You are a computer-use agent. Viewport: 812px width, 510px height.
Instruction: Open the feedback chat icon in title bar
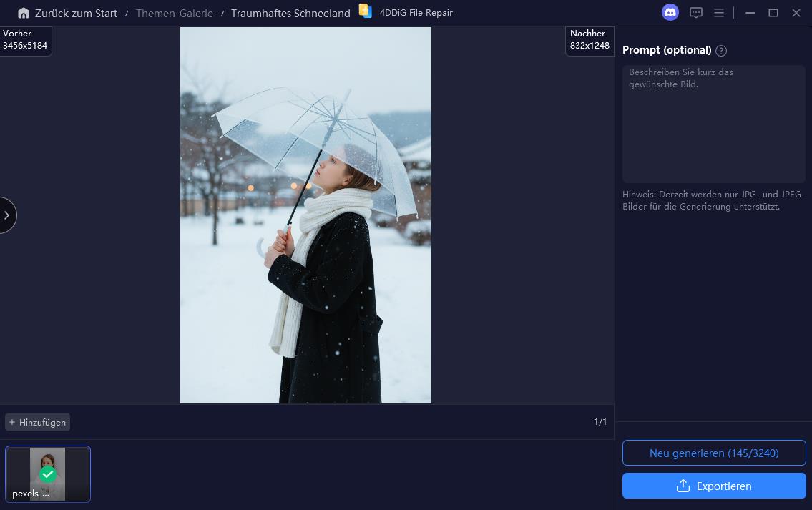pyautogui.click(x=695, y=12)
